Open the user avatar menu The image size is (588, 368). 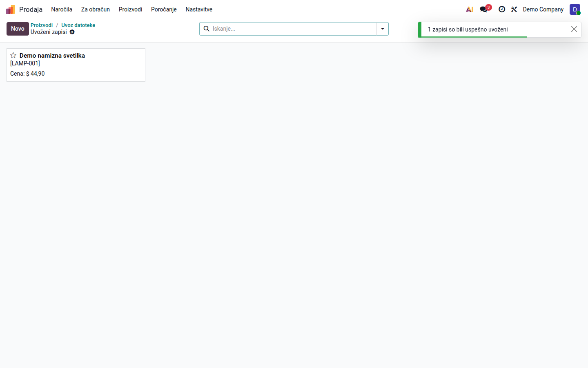[575, 9]
